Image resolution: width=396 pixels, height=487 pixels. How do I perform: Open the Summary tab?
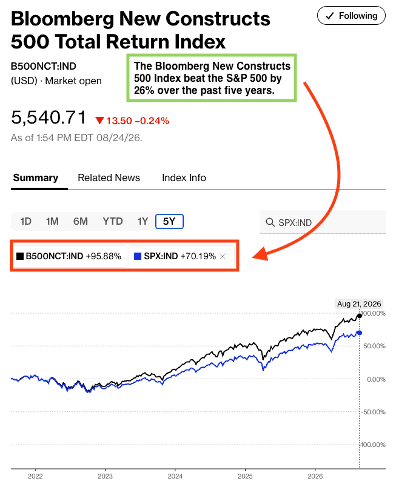[36, 178]
